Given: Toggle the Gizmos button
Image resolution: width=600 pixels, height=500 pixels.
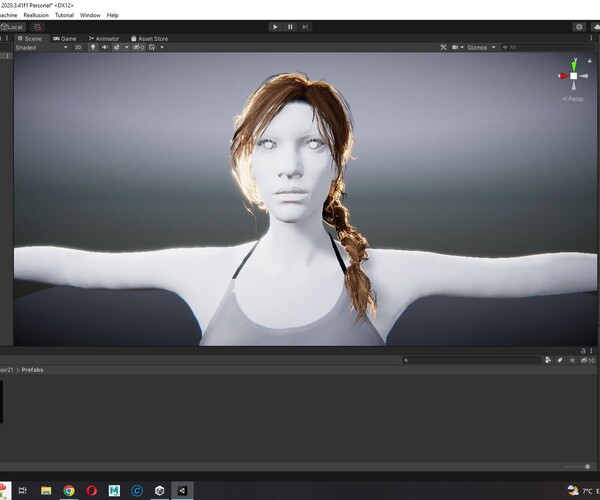Looking at the screenshot, I should point(477,47).
